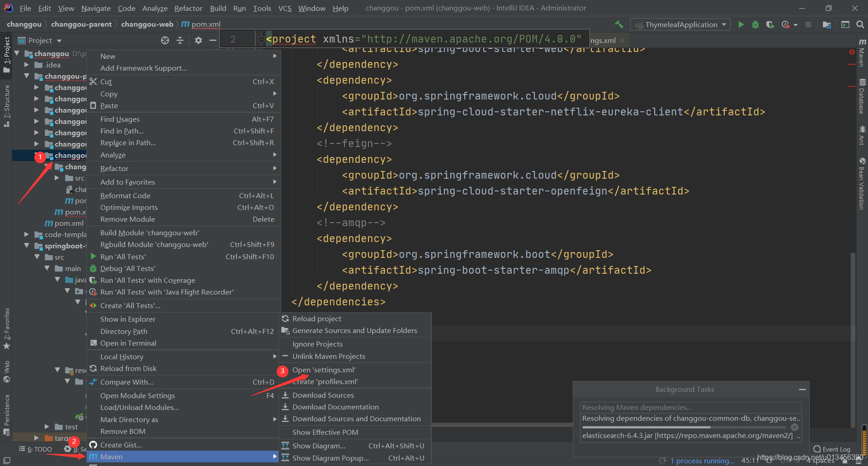This screenshot has height=466, width=868.
Task: Toggle Project panel files scope settings gear
Action: (198, 40)
